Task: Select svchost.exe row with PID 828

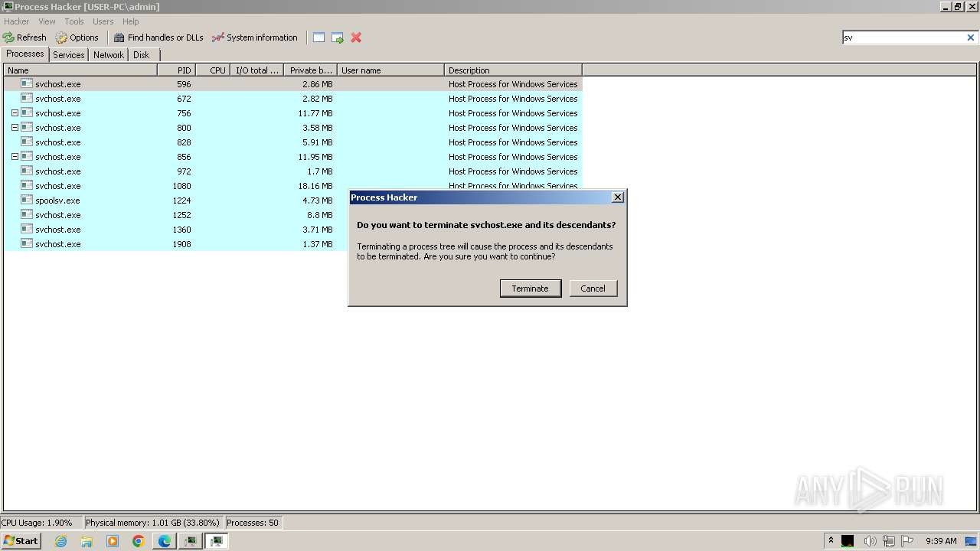Action: click(293, 142)
